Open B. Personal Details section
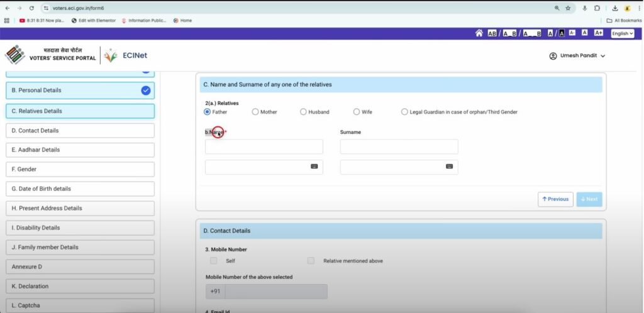 click(x=80, y=91)
